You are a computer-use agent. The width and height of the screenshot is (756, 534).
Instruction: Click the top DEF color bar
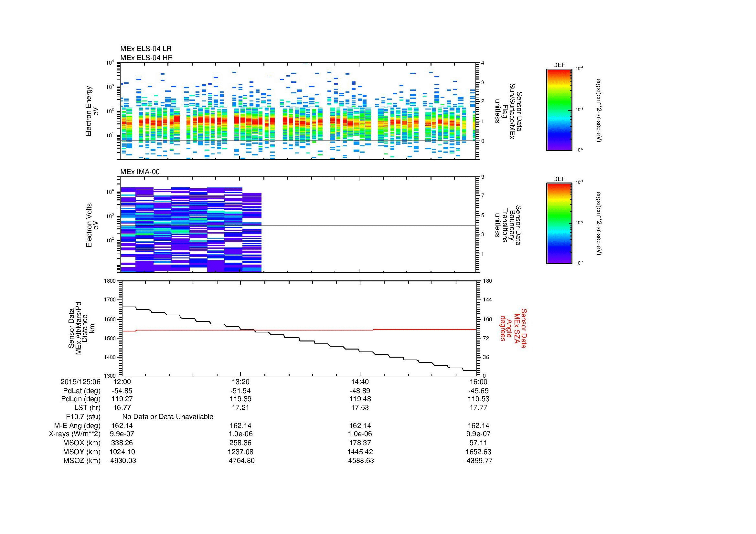click(x=559, y=110)
